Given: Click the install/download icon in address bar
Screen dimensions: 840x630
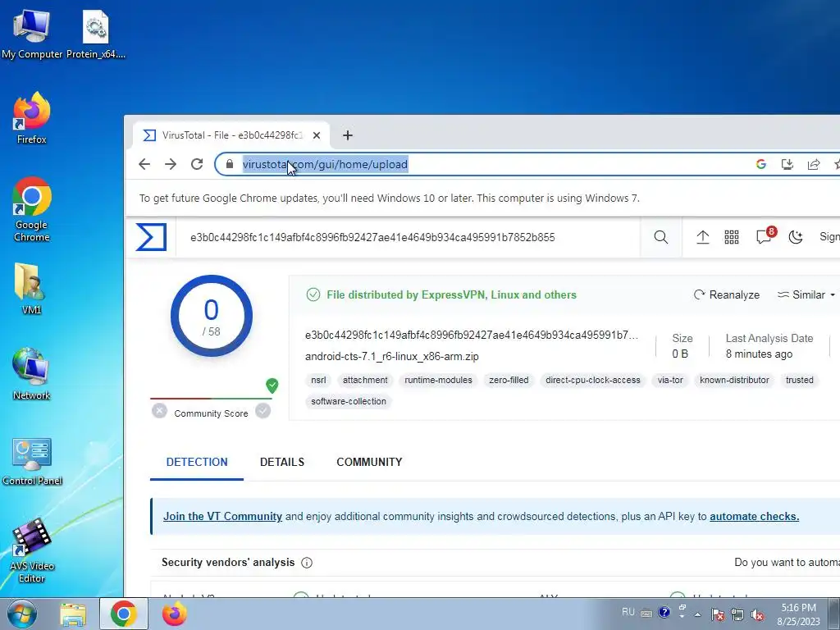Looking at the screenshot, I should pos(787,164).
